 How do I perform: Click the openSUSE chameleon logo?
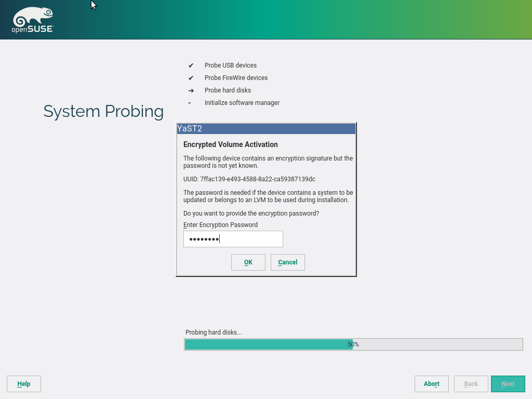coord(32,20)
